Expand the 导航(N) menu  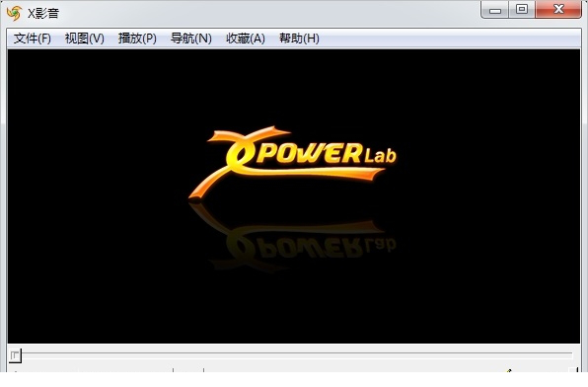190,39
